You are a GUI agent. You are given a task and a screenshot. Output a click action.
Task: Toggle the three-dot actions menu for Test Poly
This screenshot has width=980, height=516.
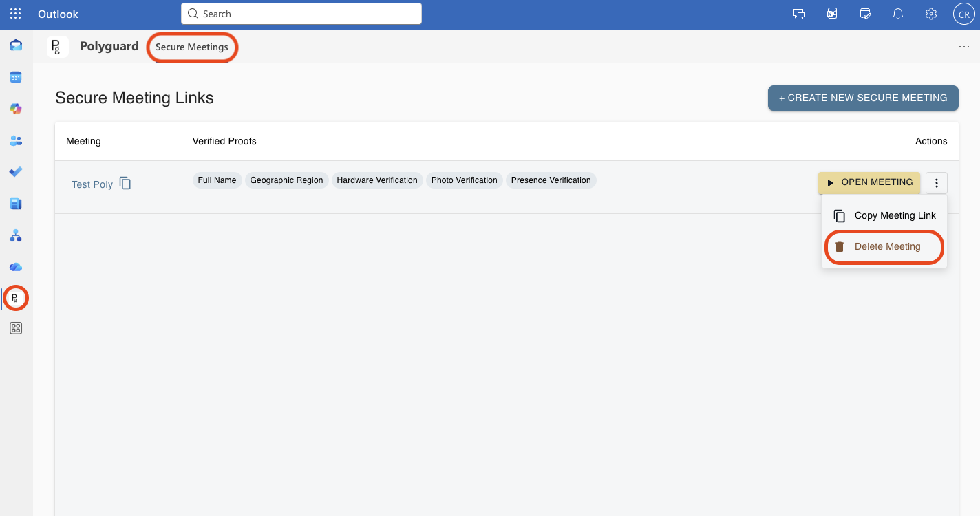point(937,183)
